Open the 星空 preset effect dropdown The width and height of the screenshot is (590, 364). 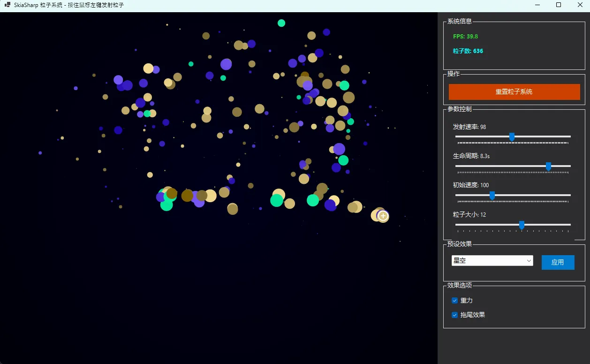[492, 261]
